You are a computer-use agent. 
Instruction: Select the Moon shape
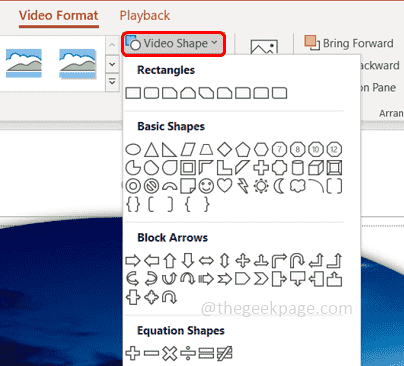click(x=279, y=186)
